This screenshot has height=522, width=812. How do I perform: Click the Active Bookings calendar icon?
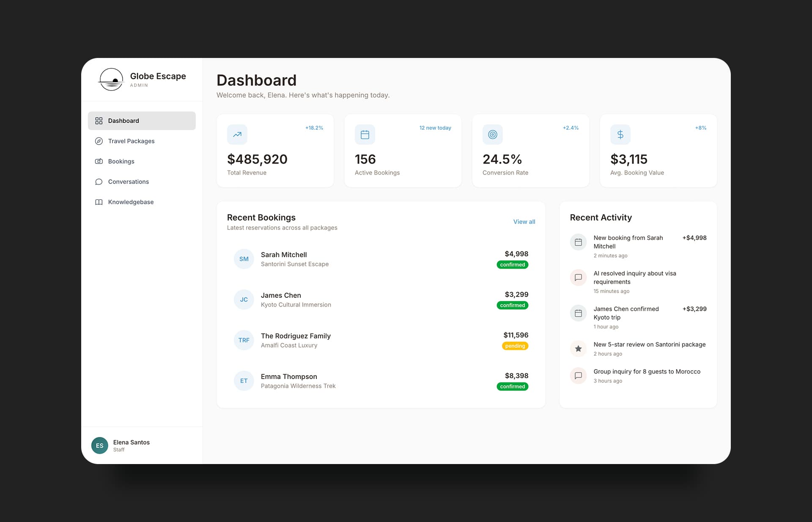point(365,135)
